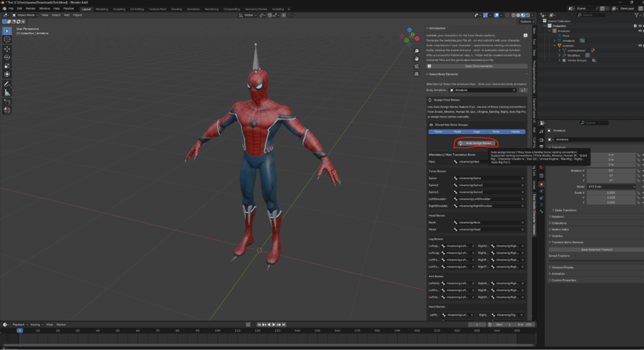This screenshot has width=644, height=350.
Task: Open the XYZ Euler rotation mode dropdown
Action: [611, 187]
